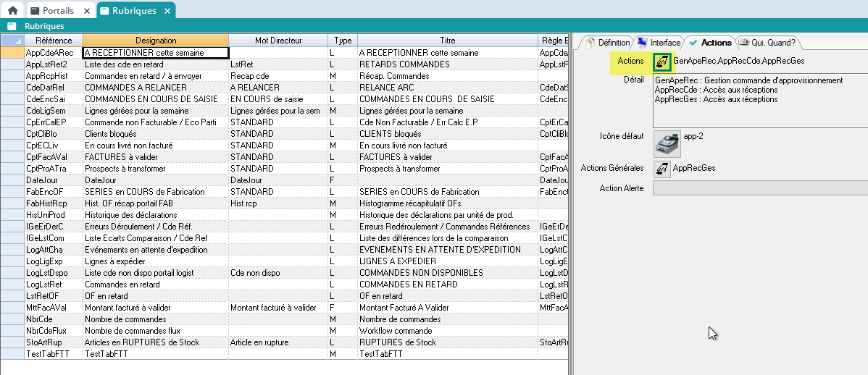Switch to the Portails tab

(57, 11)
